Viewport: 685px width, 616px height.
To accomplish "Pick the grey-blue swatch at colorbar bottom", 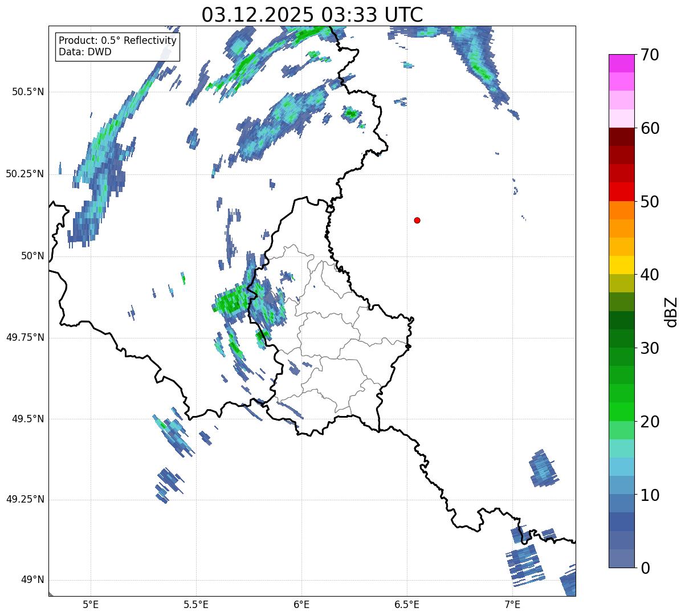I will pos(621,558).
